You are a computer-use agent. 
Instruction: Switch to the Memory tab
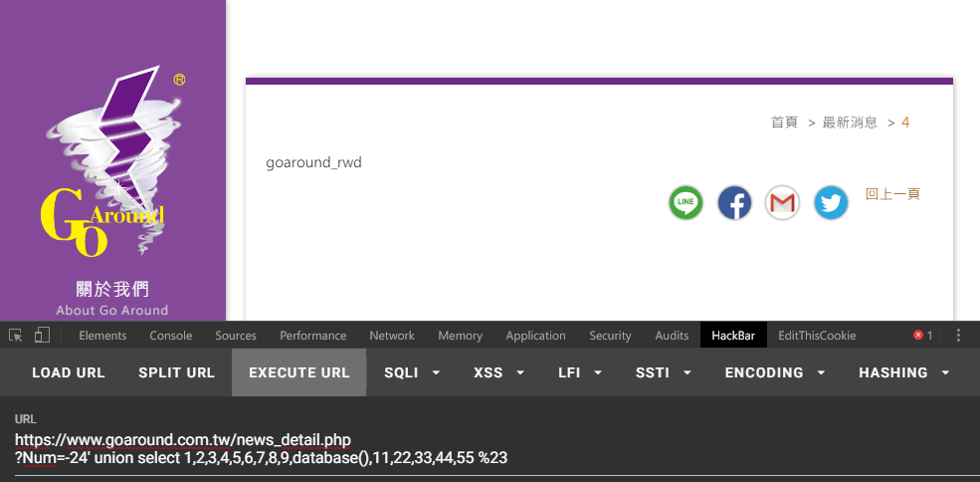coord(460,336)
